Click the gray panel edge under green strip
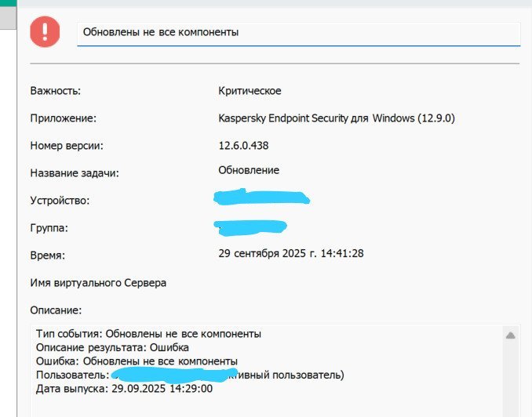This screenshot has height=417, width=532. 8,18
